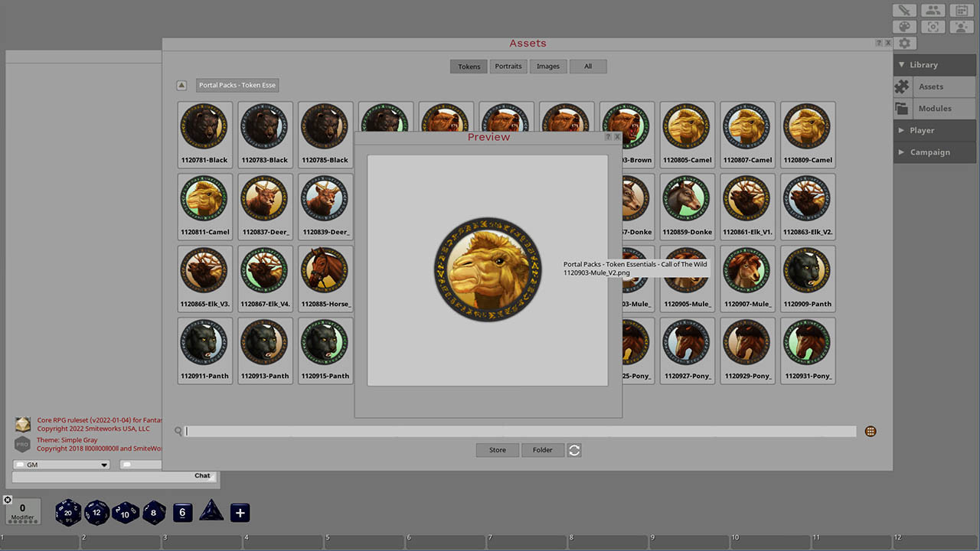Screen dimensions: 980x551
Task: Open the Combat Tracker sword icon
Action: (x=904, y=10)
